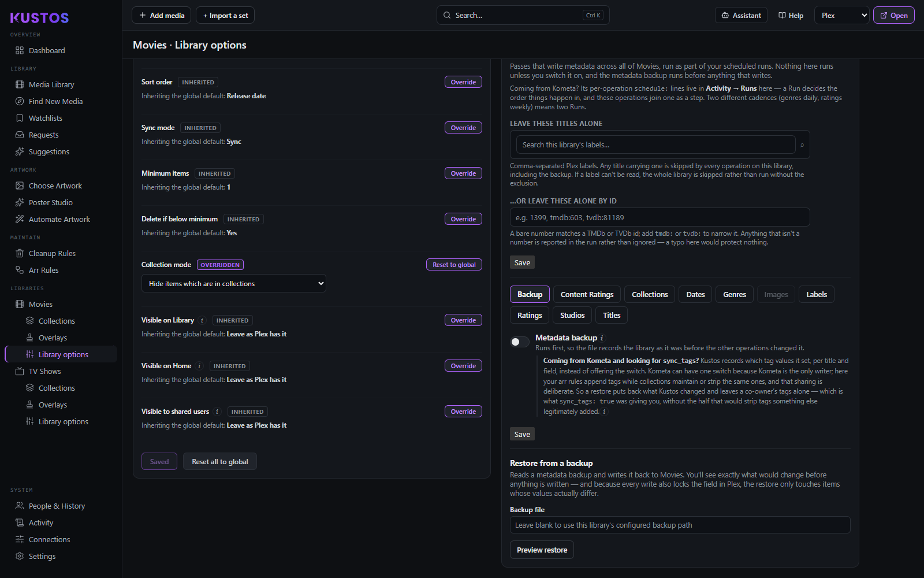Click the Preview restore button
924x578 pixels.
coord(542,550)
